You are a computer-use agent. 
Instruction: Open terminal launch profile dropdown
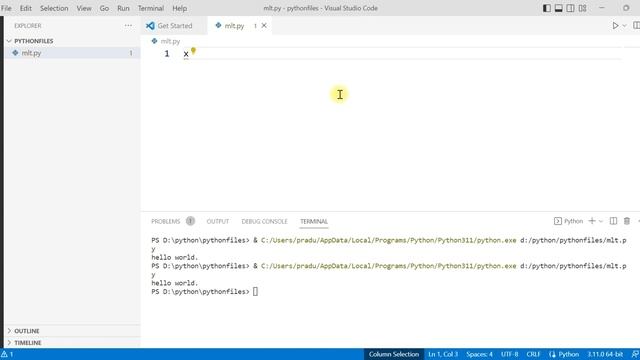[x=601, y=221]
